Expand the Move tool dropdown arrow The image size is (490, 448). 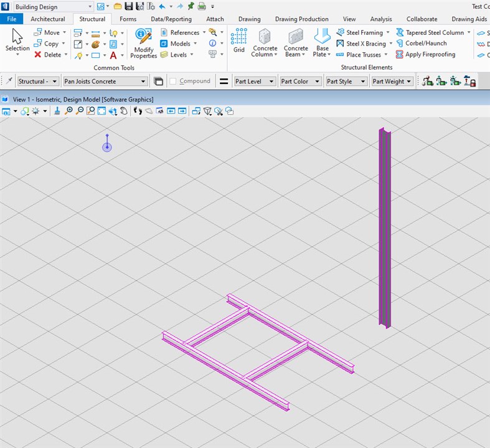pos(64,32)
